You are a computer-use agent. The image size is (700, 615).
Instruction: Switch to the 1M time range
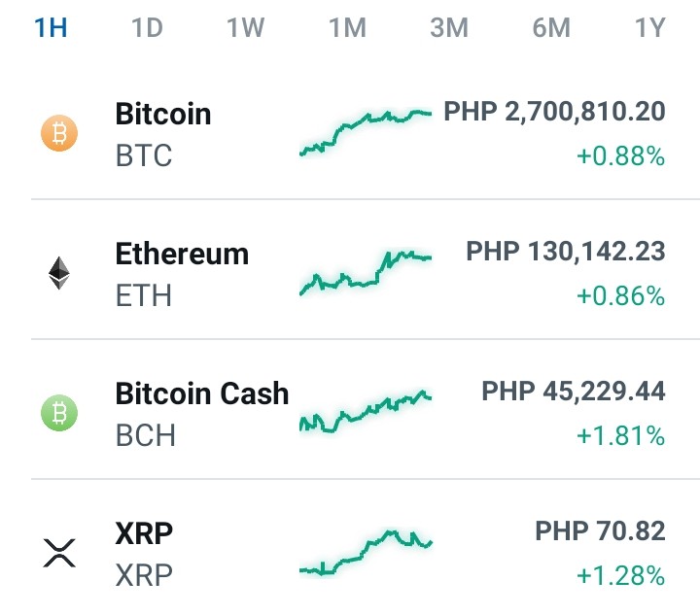click(348, 27)
